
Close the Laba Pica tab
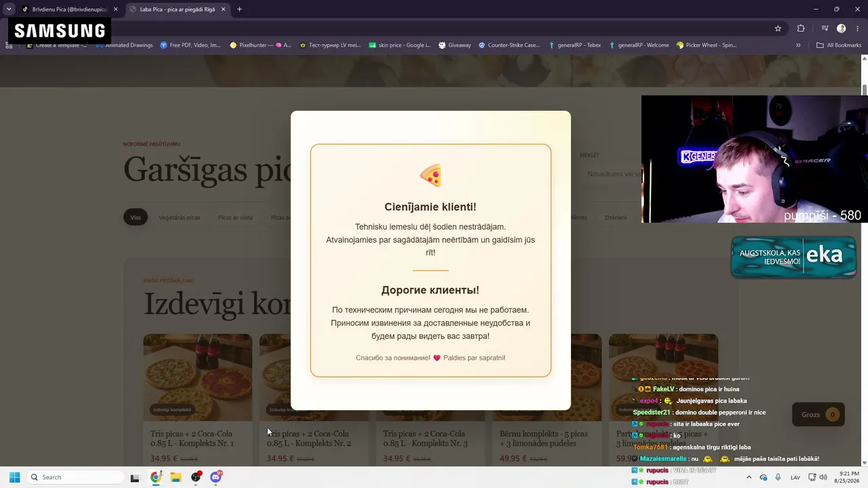(x=223, y=9)
